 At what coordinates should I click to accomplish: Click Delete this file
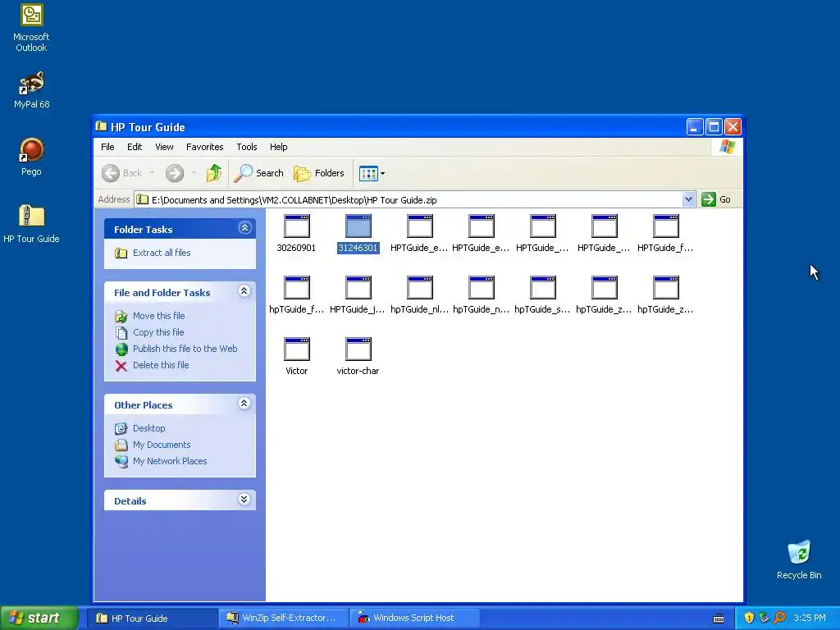(x=161, y=365)
